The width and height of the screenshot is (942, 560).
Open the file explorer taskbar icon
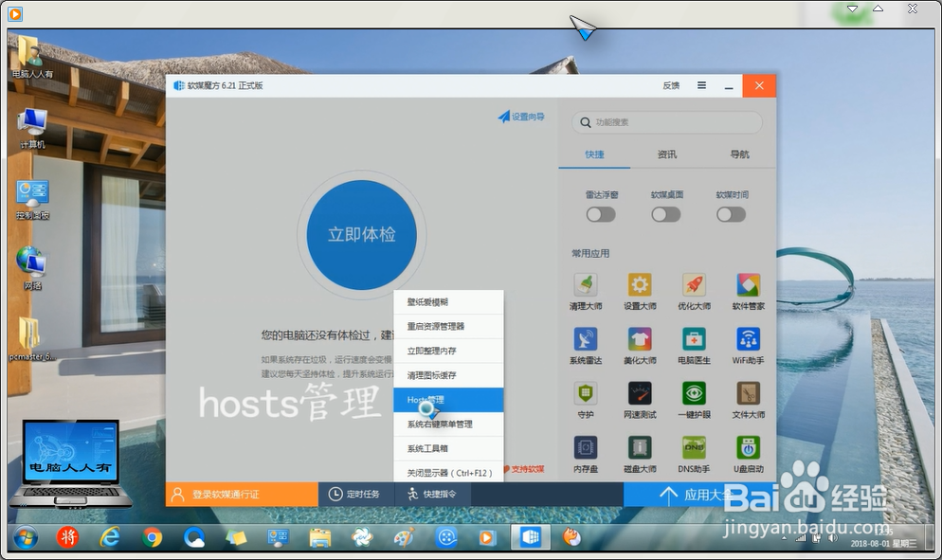pos(320,538)
